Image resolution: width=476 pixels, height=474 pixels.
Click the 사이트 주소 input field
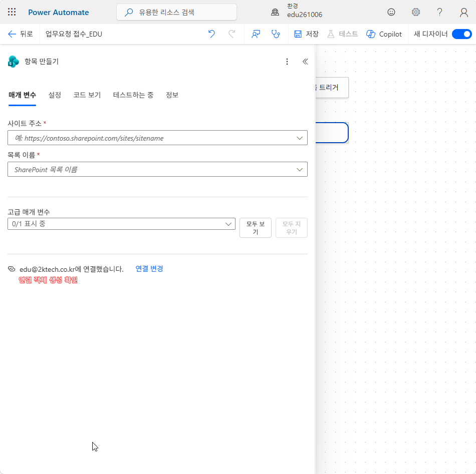(x=157, y=138)
